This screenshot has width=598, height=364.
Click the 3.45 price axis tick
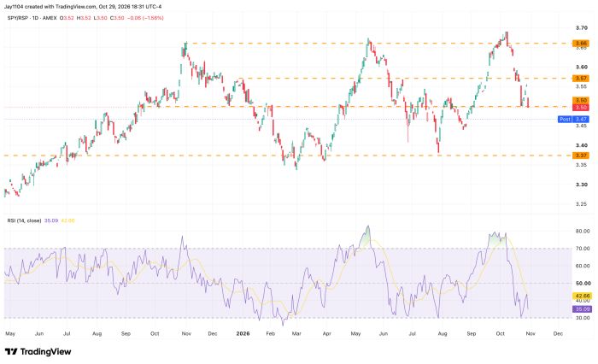(x=581, y=126)
